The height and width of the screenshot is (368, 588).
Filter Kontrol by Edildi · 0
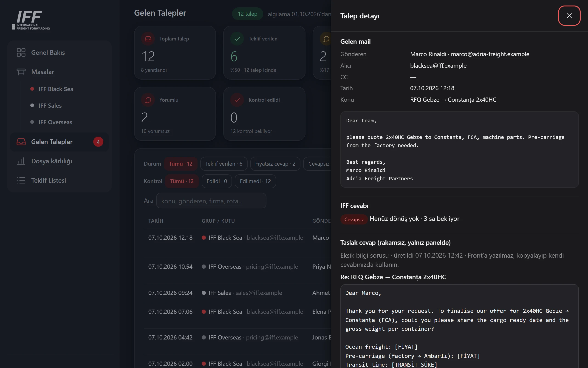tap(217, 181)
